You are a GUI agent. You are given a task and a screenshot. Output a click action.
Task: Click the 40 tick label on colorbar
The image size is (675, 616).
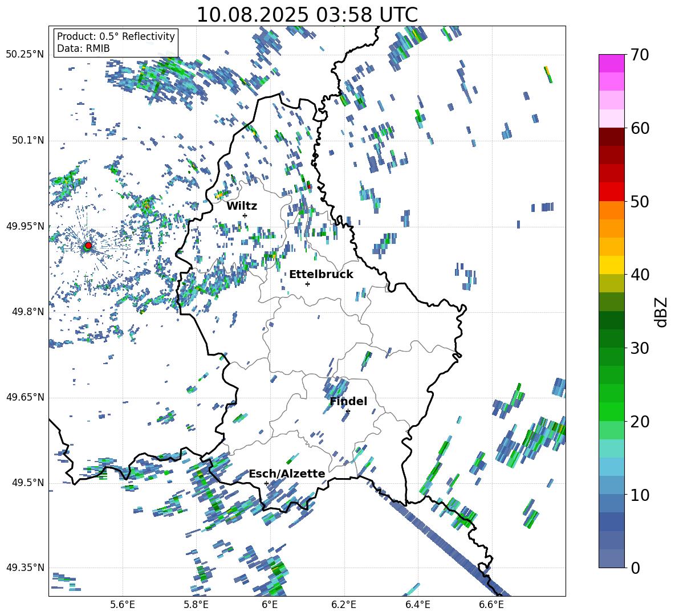point(640,275)
